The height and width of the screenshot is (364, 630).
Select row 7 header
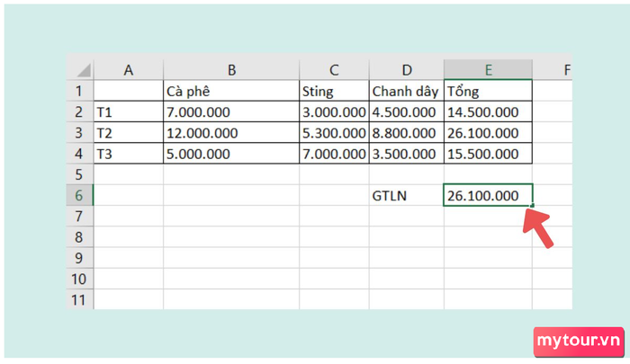(79, 216)
